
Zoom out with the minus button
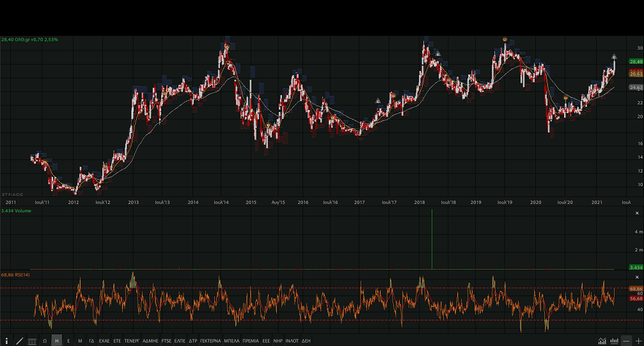point(626,341)
